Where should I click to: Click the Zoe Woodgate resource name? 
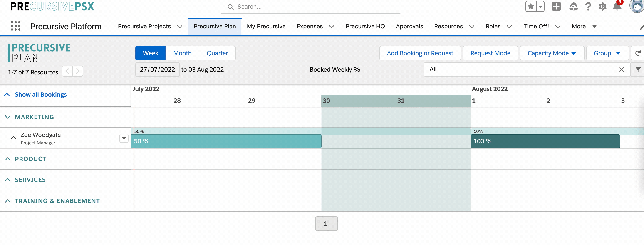(40, 135)
